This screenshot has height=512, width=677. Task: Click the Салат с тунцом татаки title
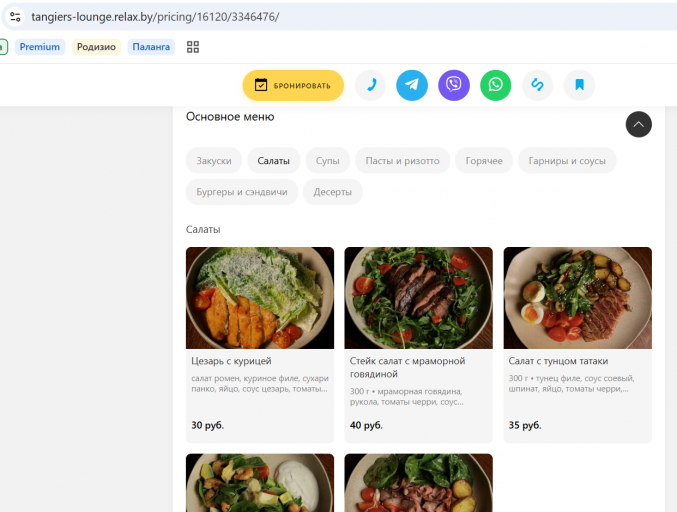[558, 361]
